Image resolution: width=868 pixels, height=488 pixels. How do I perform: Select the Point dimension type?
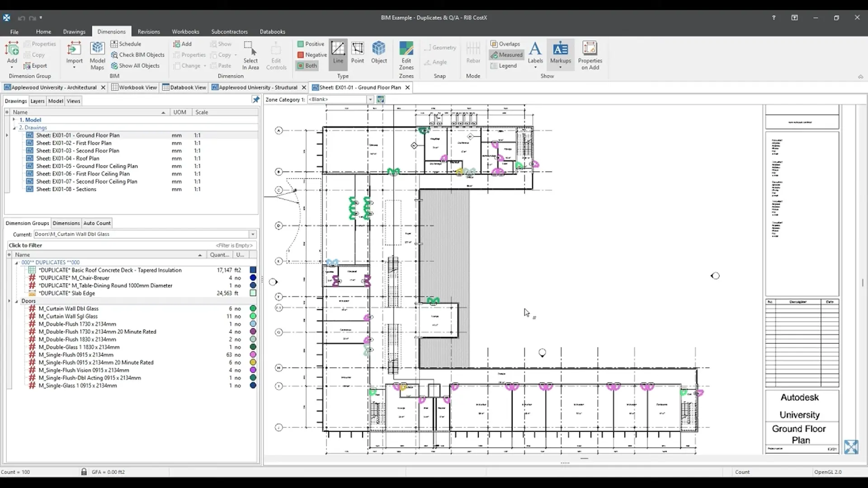point(357,53)
